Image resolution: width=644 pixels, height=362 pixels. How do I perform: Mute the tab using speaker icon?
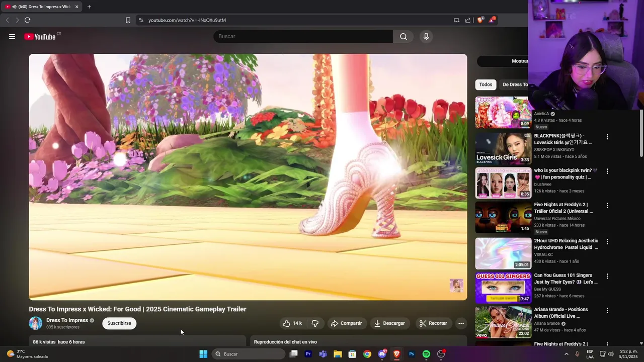[x=14, y=7]
